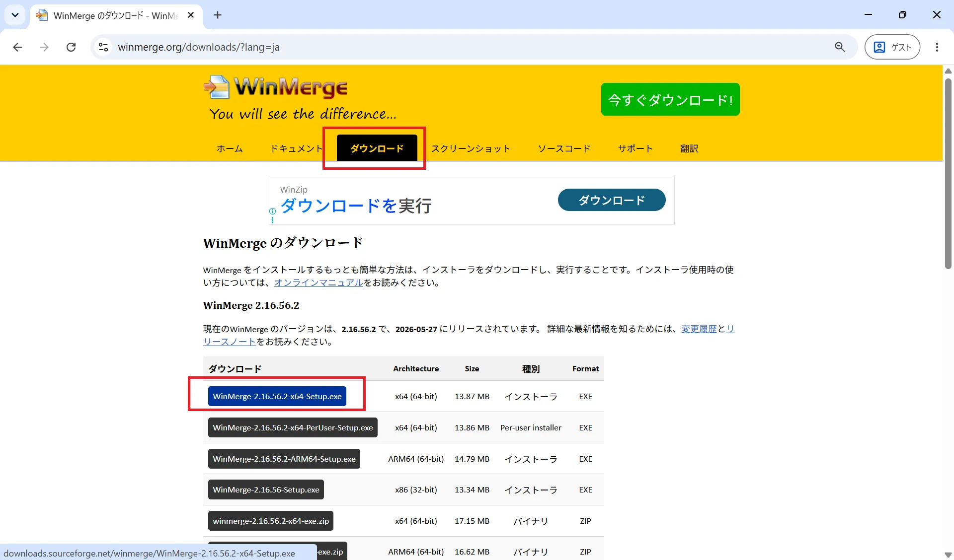Image resolution: width=954 pixels, height=560 pixels.
Task: Open the ドキュメント menu item
Action: (x=297, y=148)
